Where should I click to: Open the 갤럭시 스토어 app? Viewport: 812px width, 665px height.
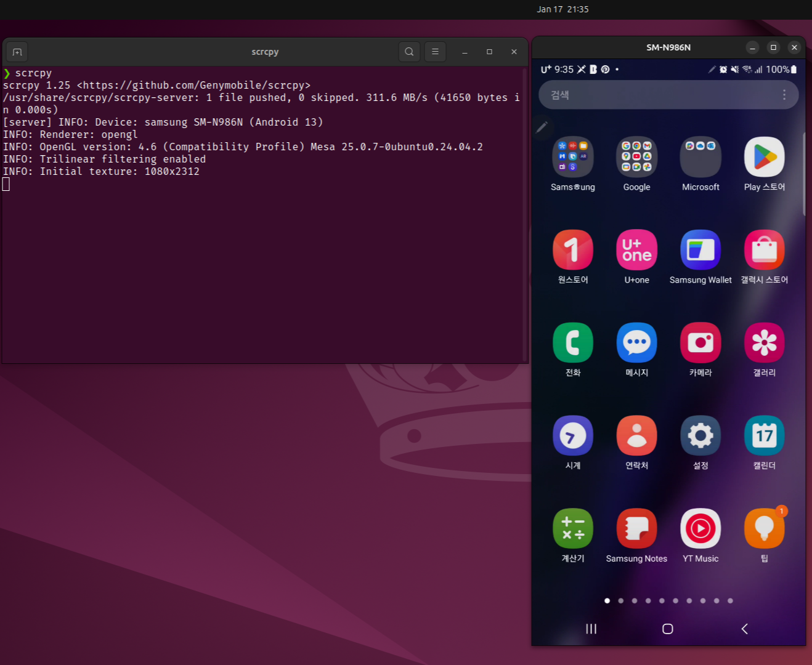(x=765, y=250)
